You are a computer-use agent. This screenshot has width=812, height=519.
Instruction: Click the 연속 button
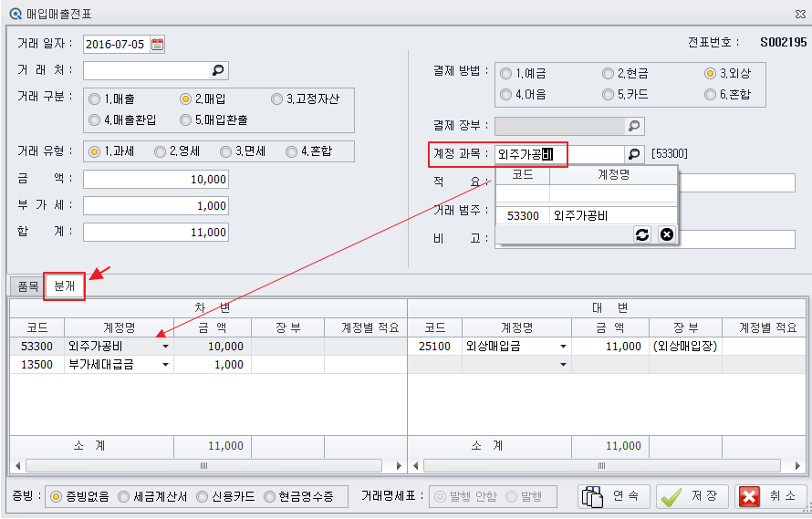[614, 497]
